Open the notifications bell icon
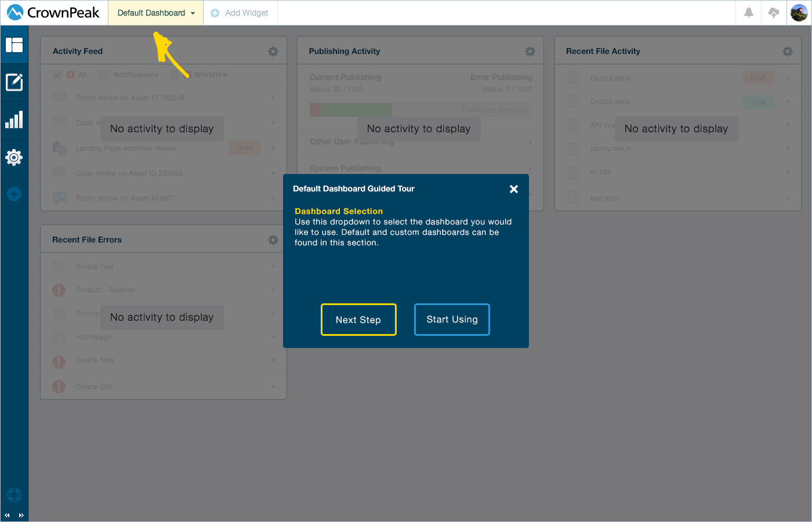Screen dimensions: 812x522 pos(749,13)
